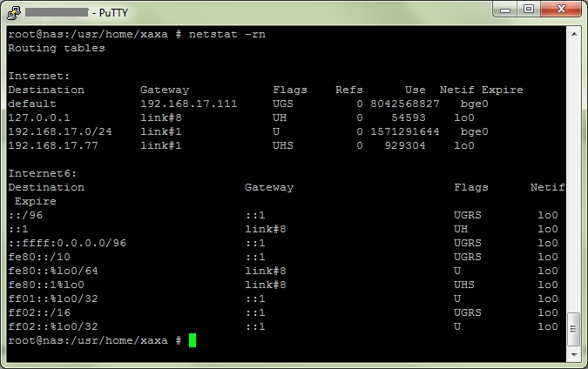
Task: Click the 'ff02::%lo0/32' destination
Action: [x=53, y=326]
